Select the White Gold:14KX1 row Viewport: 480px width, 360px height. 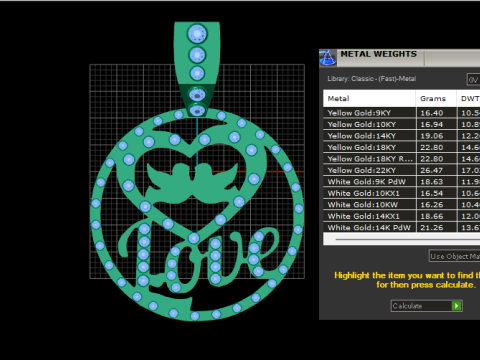[x=401, y=216]
